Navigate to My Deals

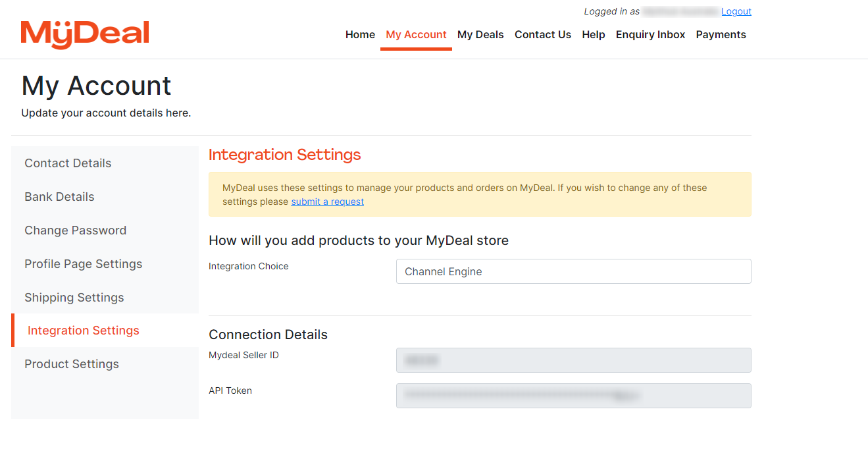480,35
